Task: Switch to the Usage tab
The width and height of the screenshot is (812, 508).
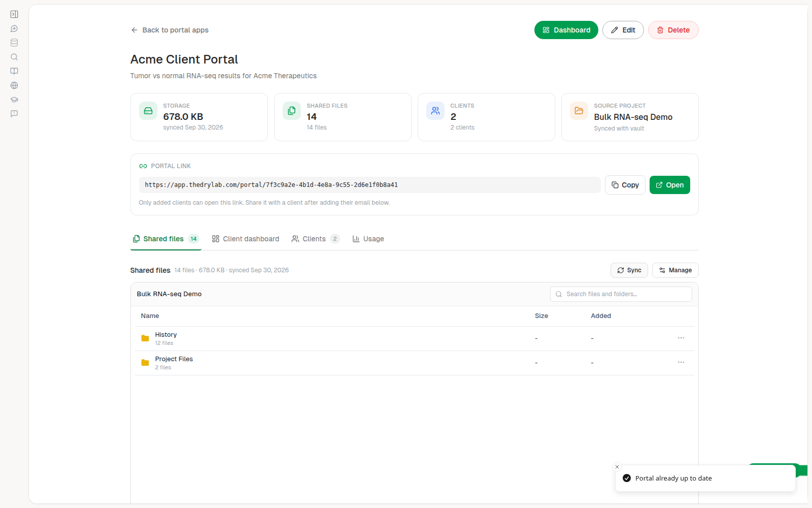Action: tap(368, 239)
